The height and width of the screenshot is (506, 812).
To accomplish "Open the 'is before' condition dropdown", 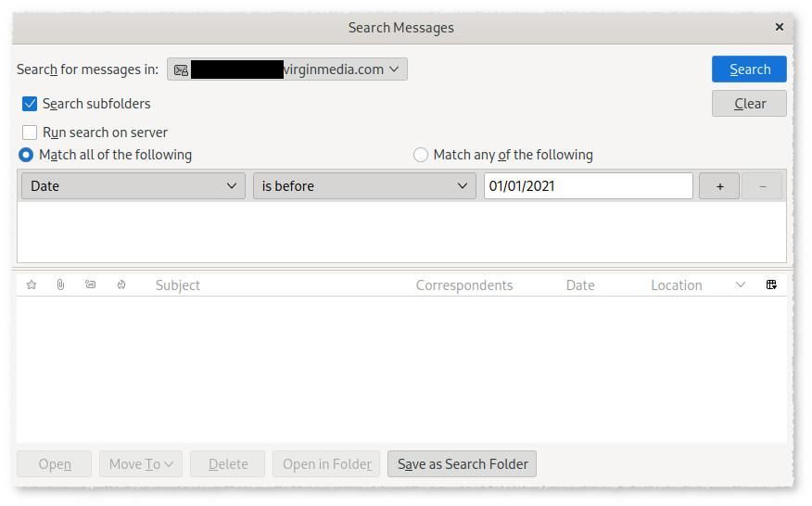I will point(364,186).
